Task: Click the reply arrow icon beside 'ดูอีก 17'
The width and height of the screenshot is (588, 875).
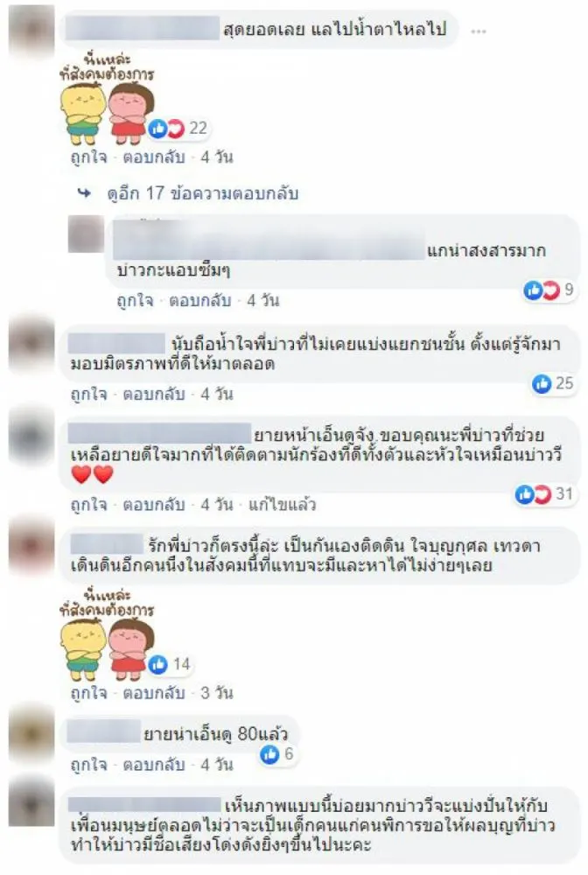Action: pyautogui.click(x=85, y=193)
